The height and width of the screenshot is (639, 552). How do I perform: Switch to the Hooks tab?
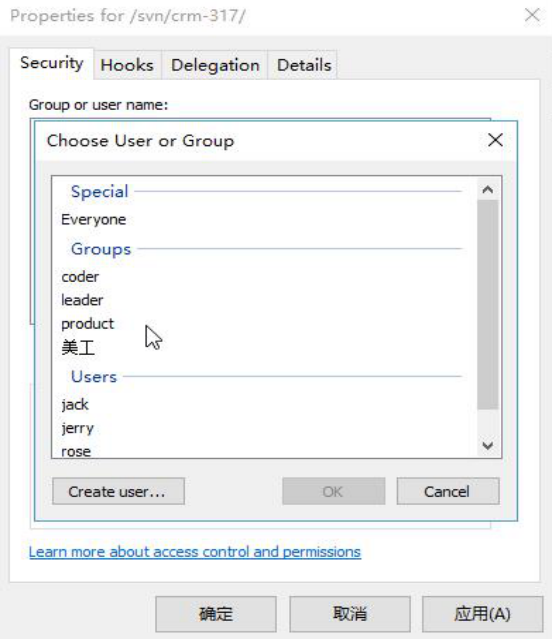pos(127,65)
